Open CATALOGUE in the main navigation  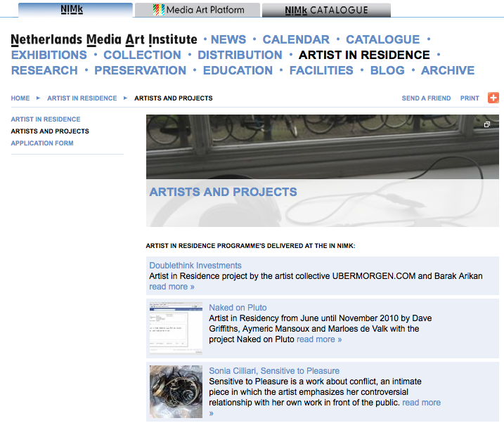tap(382, 39)
